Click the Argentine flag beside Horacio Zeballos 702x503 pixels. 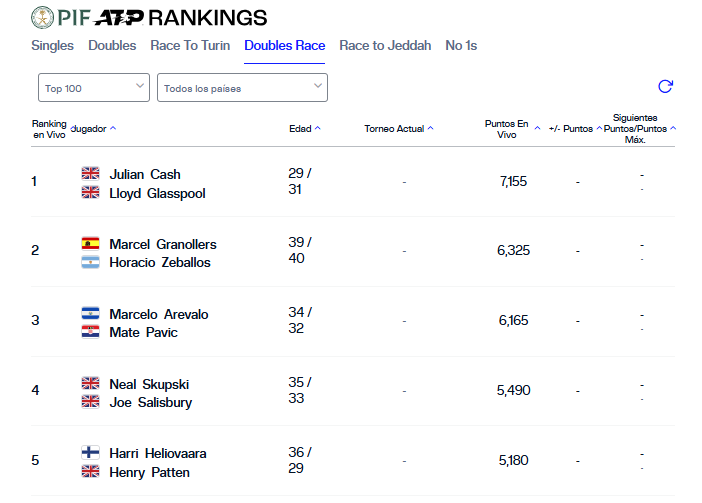[x=90, y=262]
